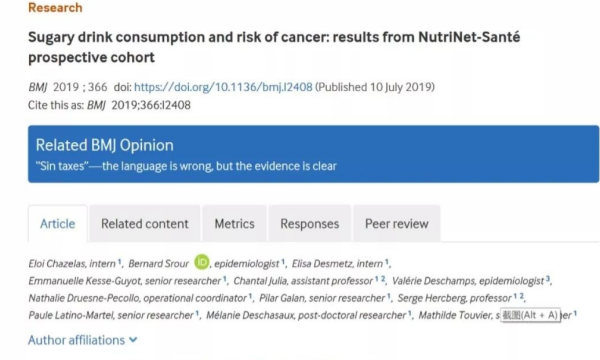
Task: Open the doi.org/10.1136/bmj.l2408 link
Action: (223, 87)
